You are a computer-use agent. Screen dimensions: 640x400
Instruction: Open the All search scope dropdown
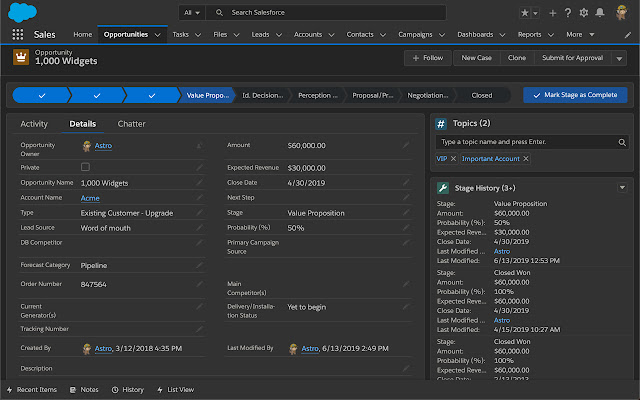(192, 12)
